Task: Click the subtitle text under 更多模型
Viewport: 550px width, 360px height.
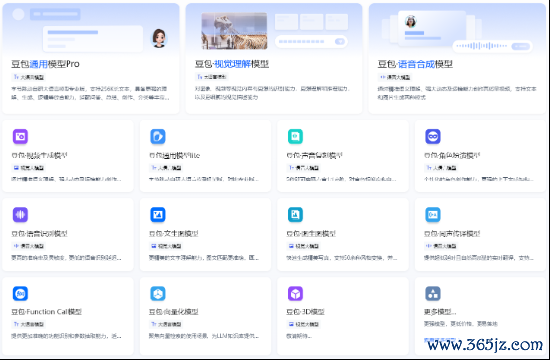Action: pos(461,324)
